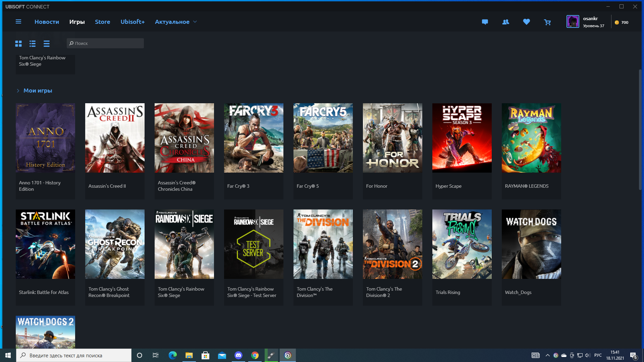Open the friends list icon
The width and height of the screenshot is (644, 362).
[505, 22]
